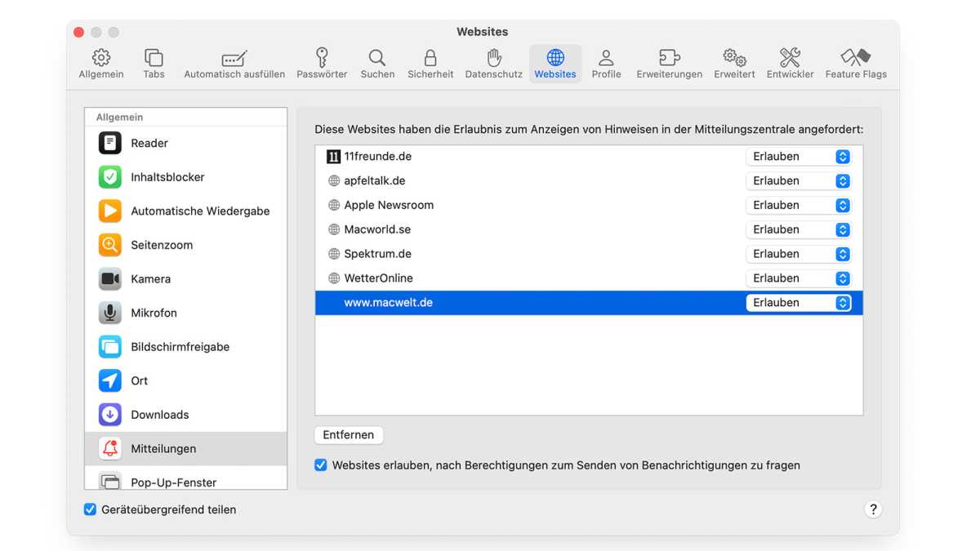The width and height of the screenshot is (980, 551).
Task: Click the Automatische Wiedergabe play icon
Action: (x=110, y=211)
